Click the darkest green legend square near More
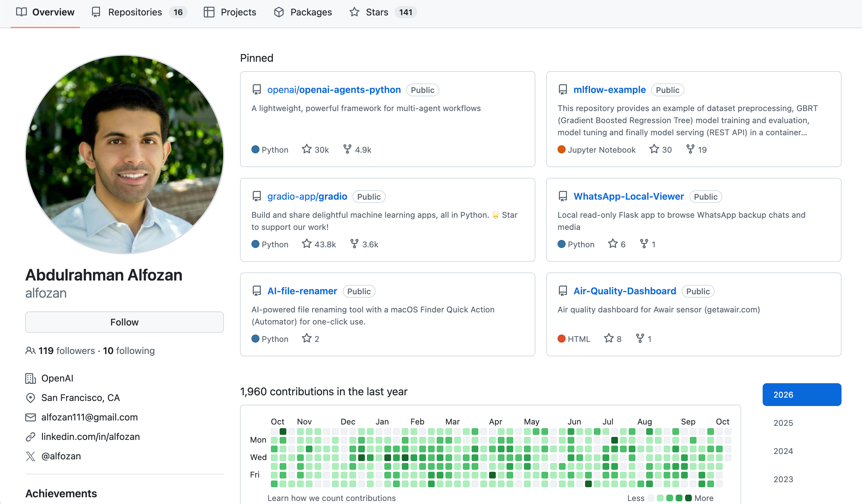Image resolution: width=862 pixels, height=504 pixels. pyautogui.click(x=688, y=498)
